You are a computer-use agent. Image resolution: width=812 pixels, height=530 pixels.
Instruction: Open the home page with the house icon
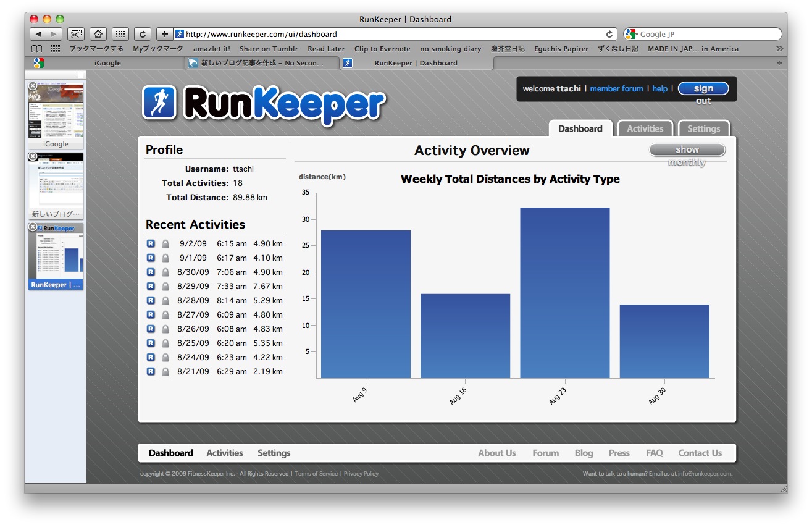point(98,34)
